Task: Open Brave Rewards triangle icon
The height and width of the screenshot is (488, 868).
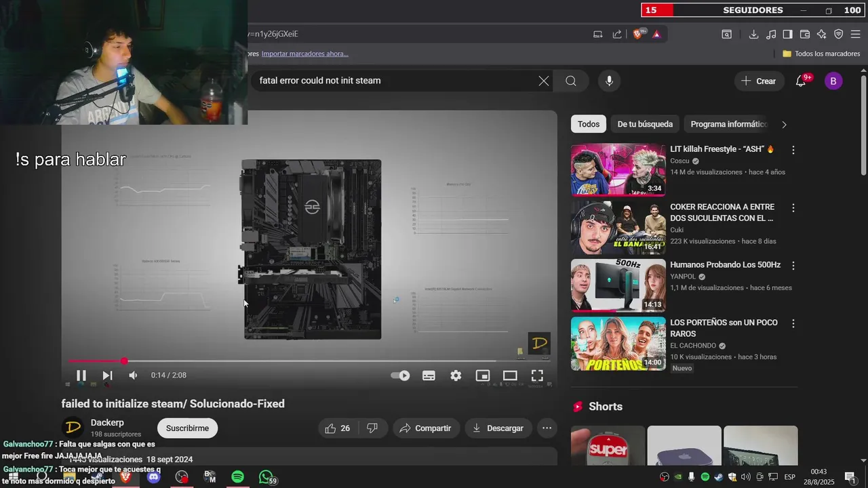Action: click(656, 34)
